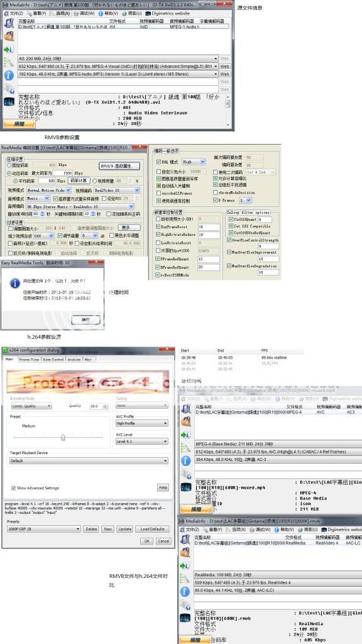Open folder icon in the rmvb MediaInfo window
Screen dimensions: 362x644
tap(185, 552)
